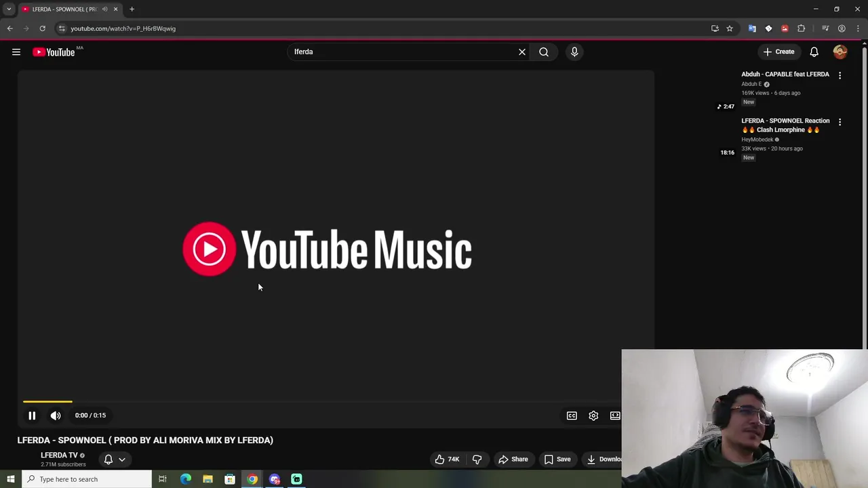This screenshot has width=868, height=488.
Task: Install the app from the address bar
Action: tap(715, 28)
